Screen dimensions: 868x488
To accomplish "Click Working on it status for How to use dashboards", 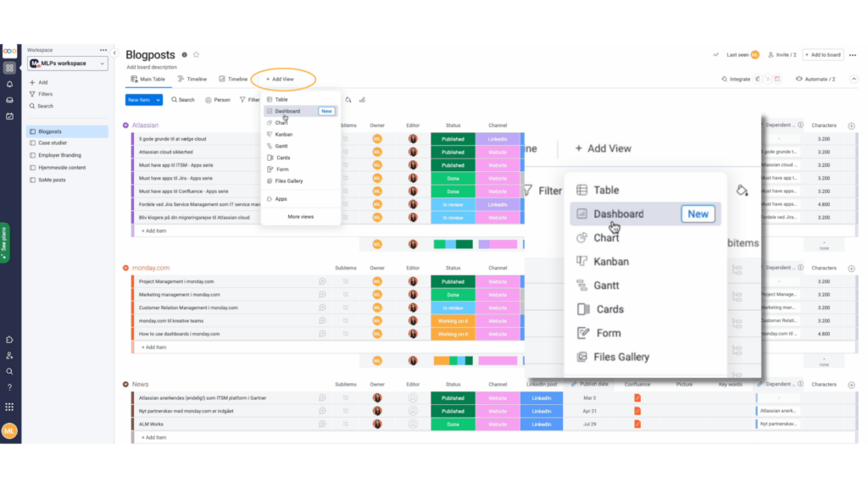I will pyautogui.click(x=453, y=334).
